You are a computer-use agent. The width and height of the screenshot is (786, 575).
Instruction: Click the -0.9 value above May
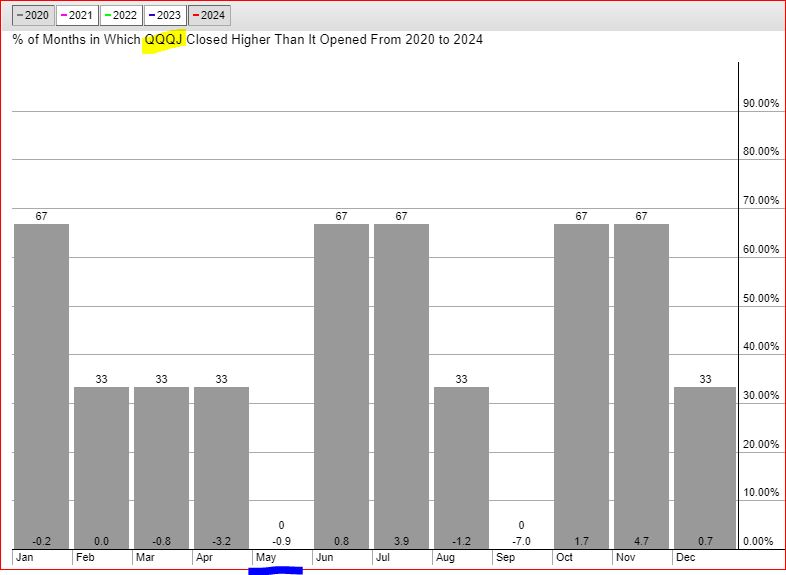(281, 541)
